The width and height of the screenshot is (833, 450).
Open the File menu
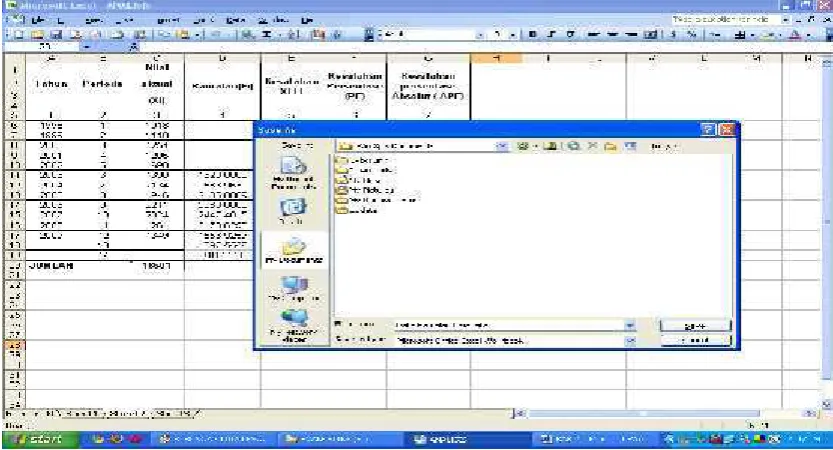click(38, 20)
